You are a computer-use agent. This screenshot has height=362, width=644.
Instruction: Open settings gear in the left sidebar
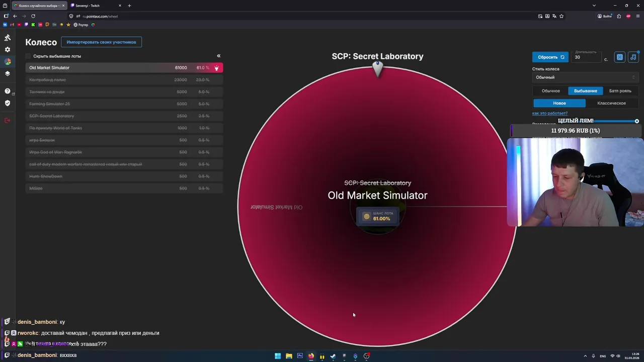[8, 50]
